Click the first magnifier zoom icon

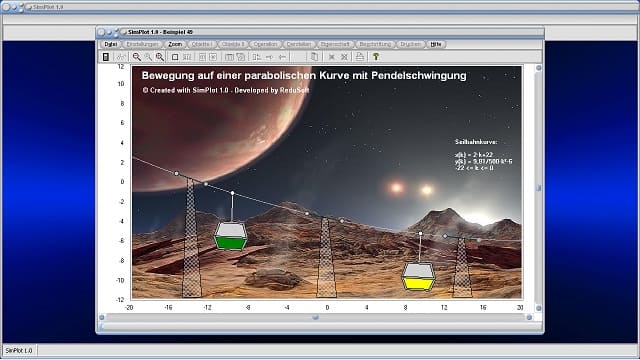click(137, 57)
